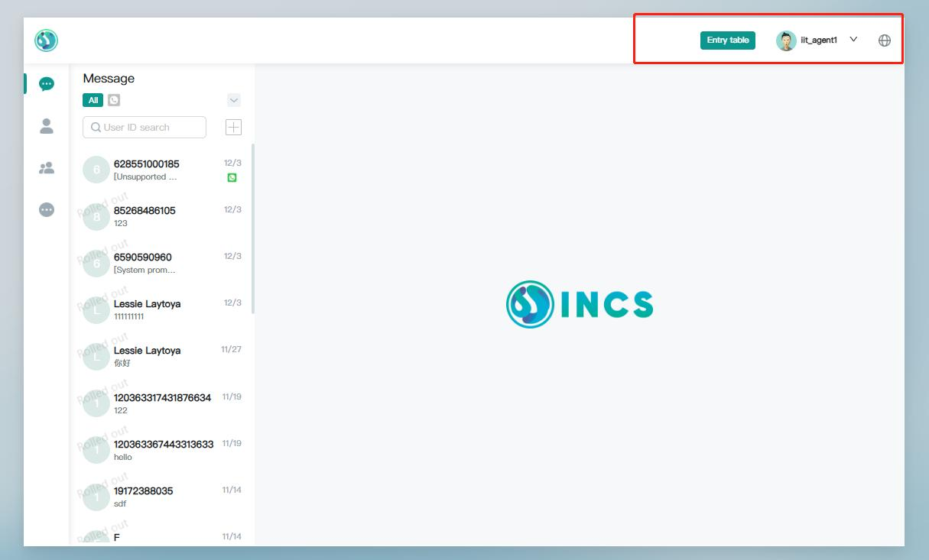Open conversation with 6590590960

162,263
